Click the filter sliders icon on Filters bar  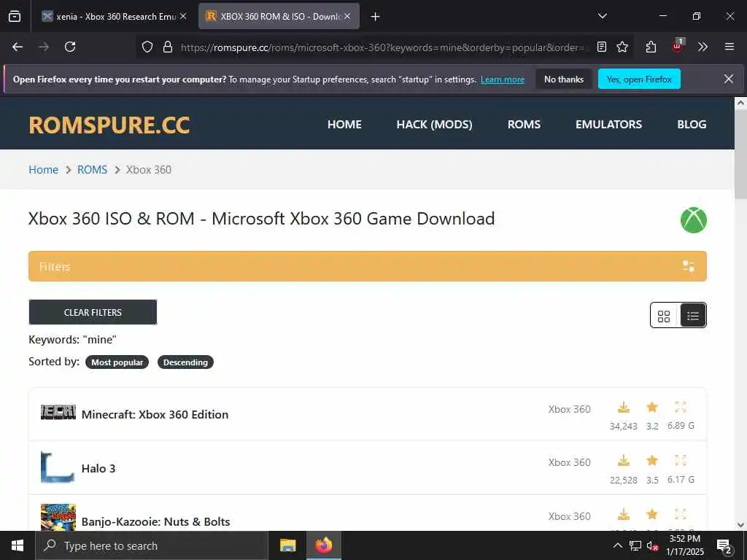688,266
